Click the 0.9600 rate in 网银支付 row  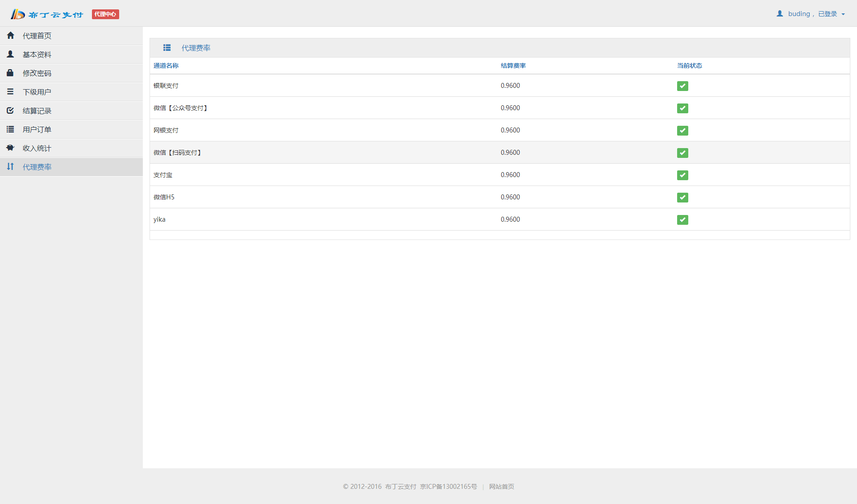pos(510,130)
